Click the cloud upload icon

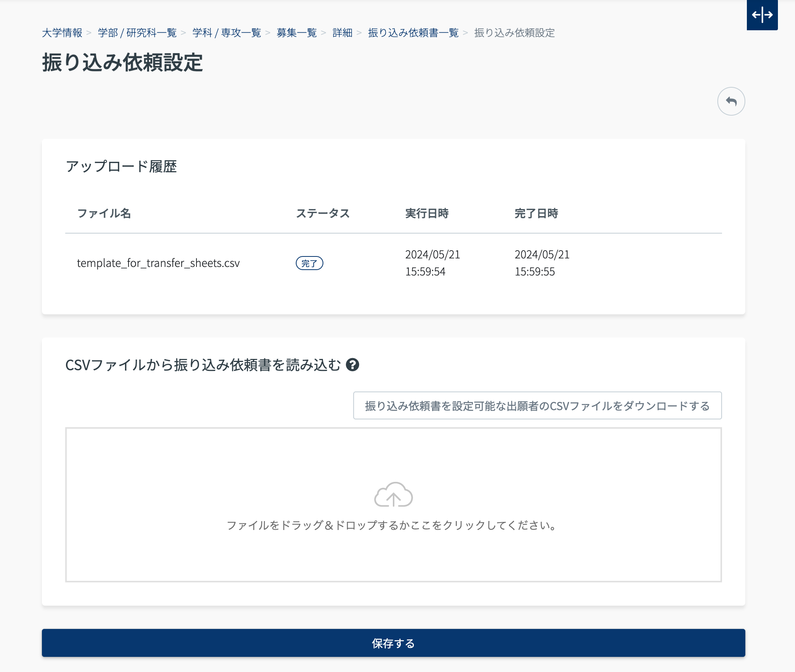[393, 495]
